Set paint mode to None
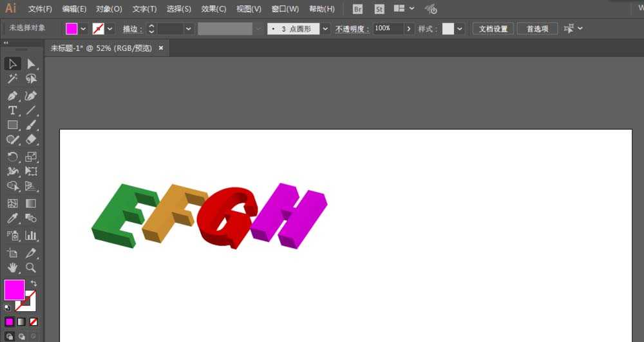Viewport: 644px width, 342px height. point(33,321)
